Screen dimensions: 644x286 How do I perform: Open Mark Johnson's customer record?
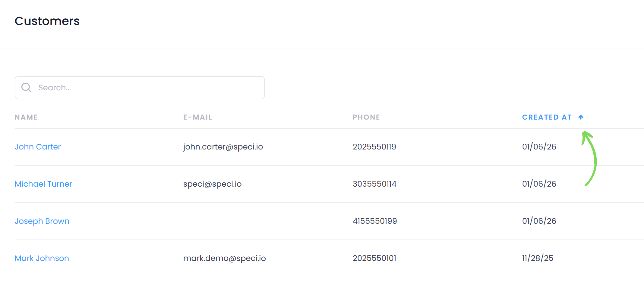tap(42, 258)
